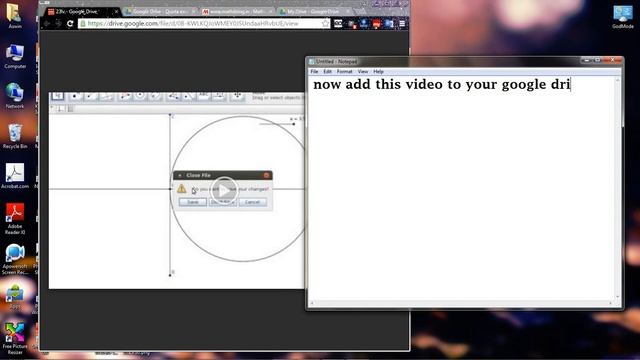
Task: Click Cancel in the Close File dialog
Action: 253,202
